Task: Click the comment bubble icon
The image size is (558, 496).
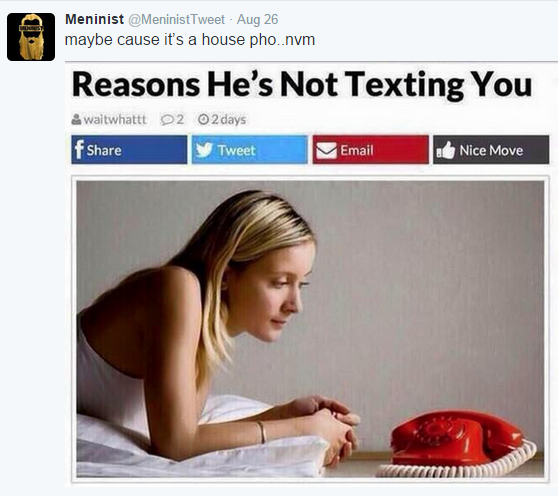Action: [166, 120]
